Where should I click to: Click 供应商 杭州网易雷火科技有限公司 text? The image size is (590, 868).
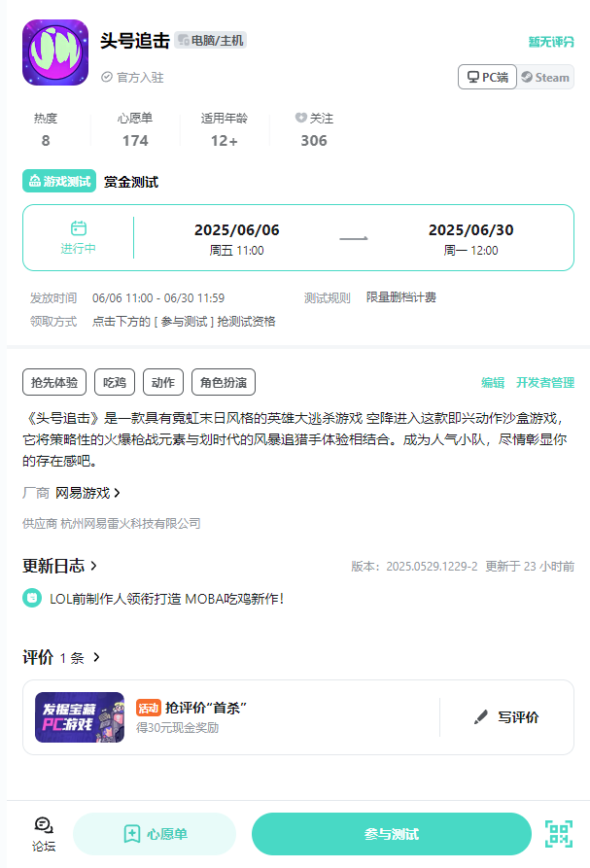click(111, 523)
